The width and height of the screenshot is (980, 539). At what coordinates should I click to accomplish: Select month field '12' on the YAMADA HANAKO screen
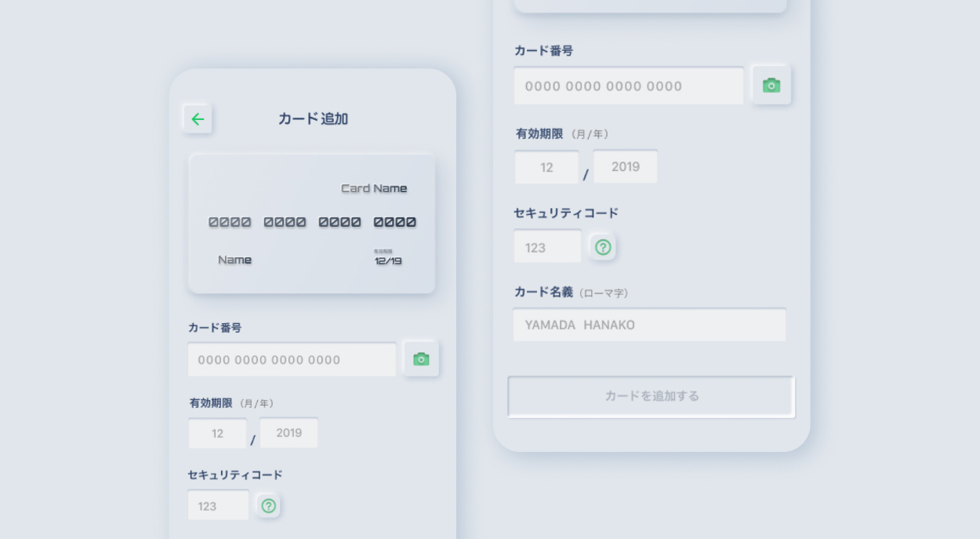coord(546,167)
